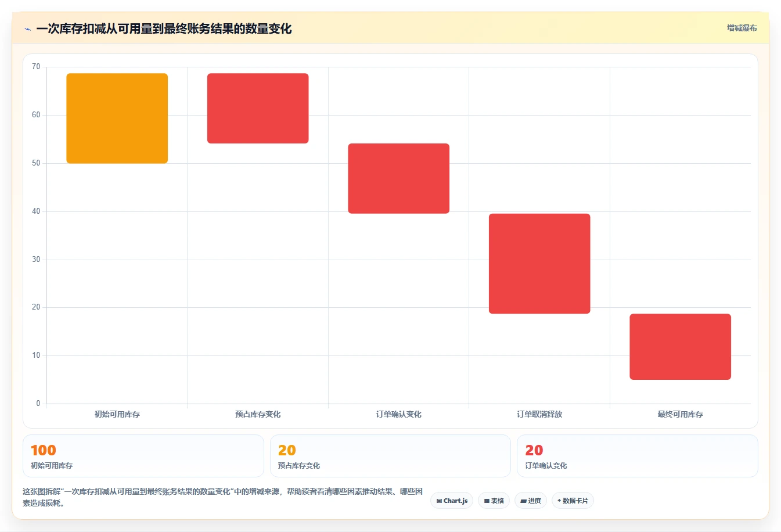781x532 pixels.
Task: Select the red 预占库存变化 bar
Action: [x=258, y=109]
